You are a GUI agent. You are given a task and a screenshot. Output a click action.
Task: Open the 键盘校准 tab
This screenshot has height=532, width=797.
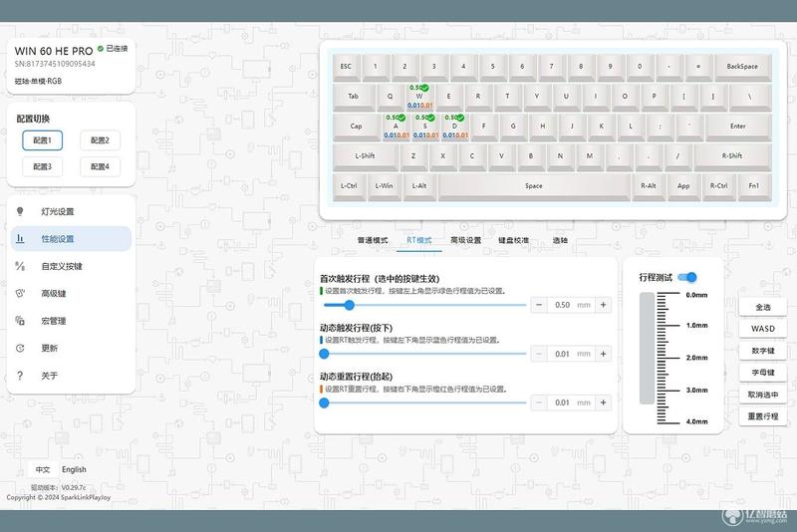click(x=513, y=240)
